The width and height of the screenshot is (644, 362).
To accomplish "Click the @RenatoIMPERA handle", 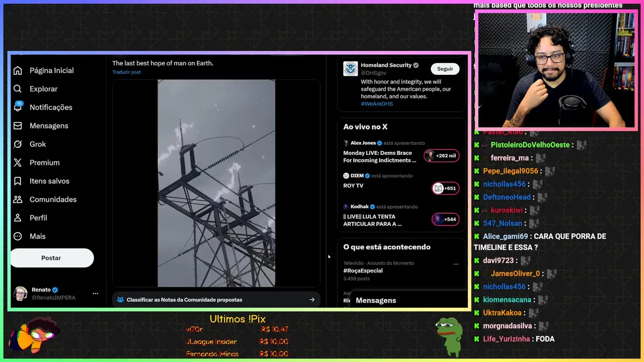I will [x=53, y=298].
